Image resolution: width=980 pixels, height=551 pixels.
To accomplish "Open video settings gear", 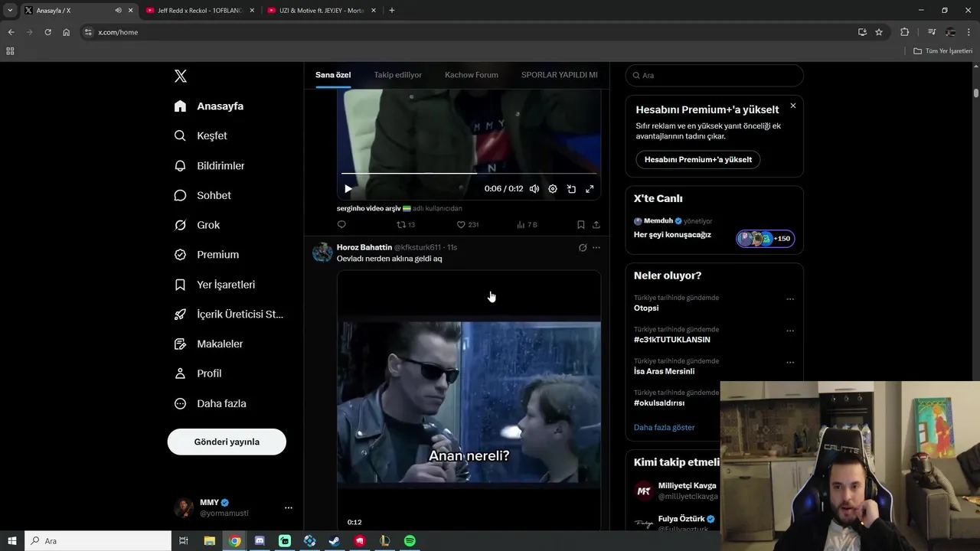I will (x=553, y=189).
